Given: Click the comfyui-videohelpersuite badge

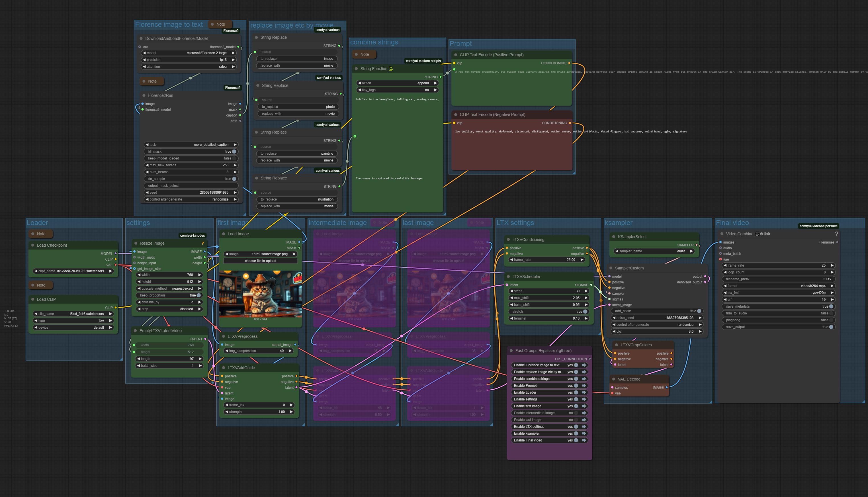Looking at the screenshot, I should pyautogui.click(x=818, y=226).
